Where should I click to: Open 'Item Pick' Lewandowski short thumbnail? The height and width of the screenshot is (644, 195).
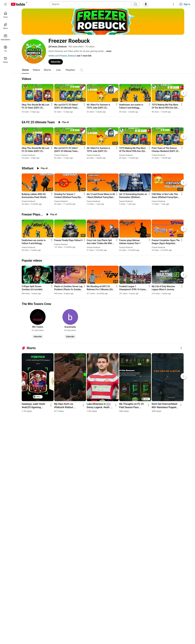coord(38,377)
